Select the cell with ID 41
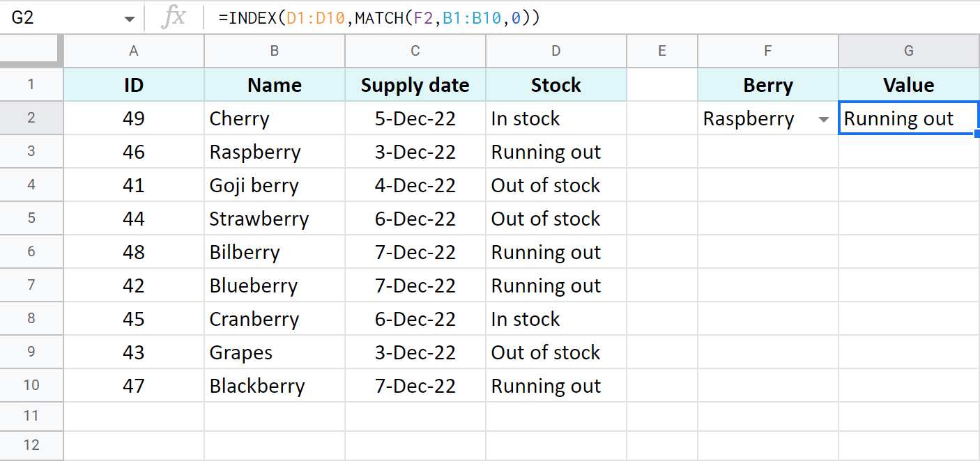This screenshot has height=461, width=980. point(133,185)
